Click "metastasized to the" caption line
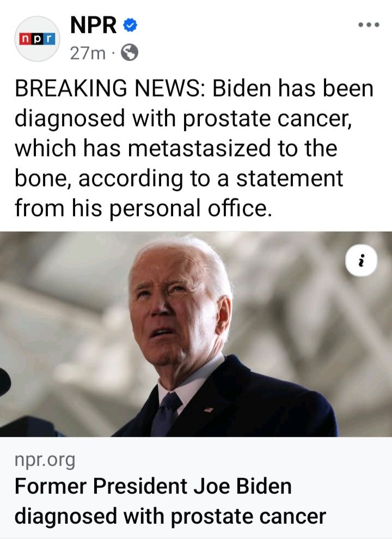 pos(232,148)
